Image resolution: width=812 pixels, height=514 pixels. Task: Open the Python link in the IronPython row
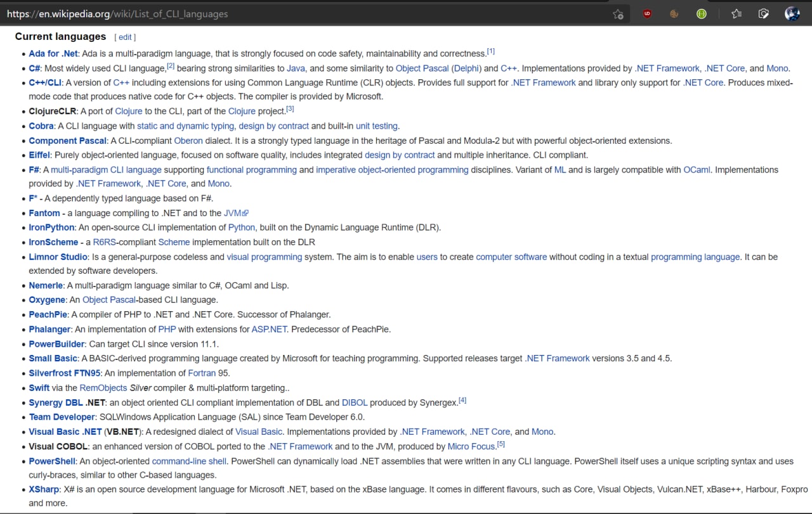[242, 228]
